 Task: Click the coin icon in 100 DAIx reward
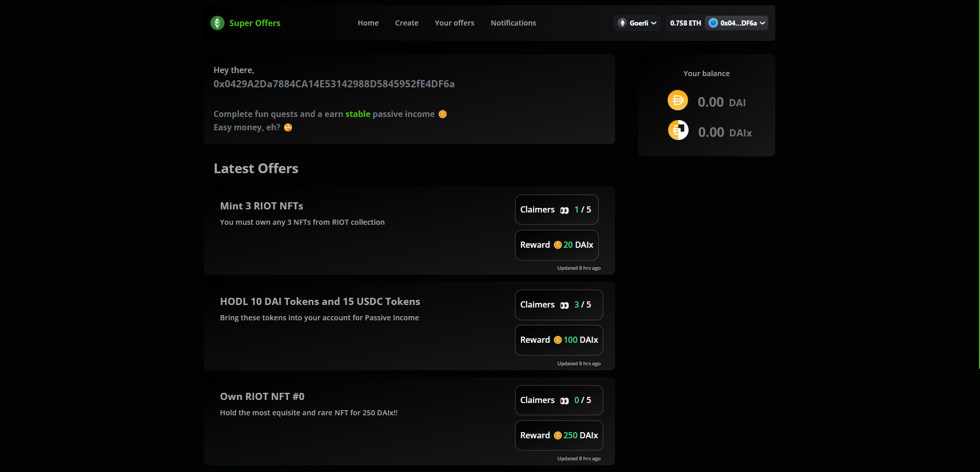tap(557, 340)
